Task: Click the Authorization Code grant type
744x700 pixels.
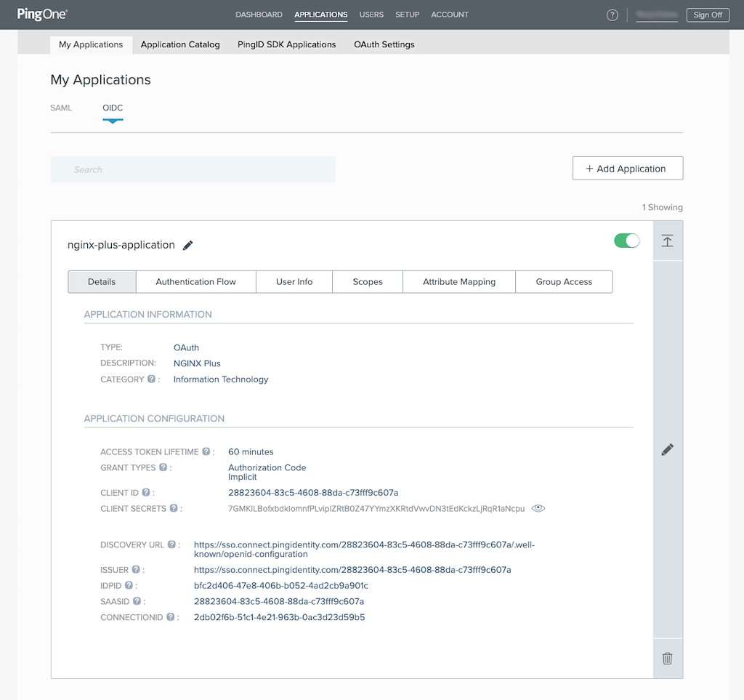Action: [267, 467]
